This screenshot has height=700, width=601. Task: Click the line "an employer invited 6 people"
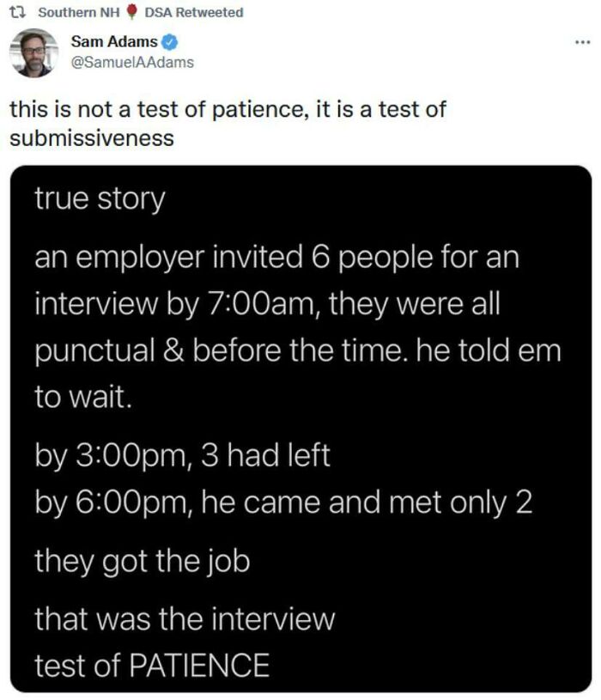276,258
